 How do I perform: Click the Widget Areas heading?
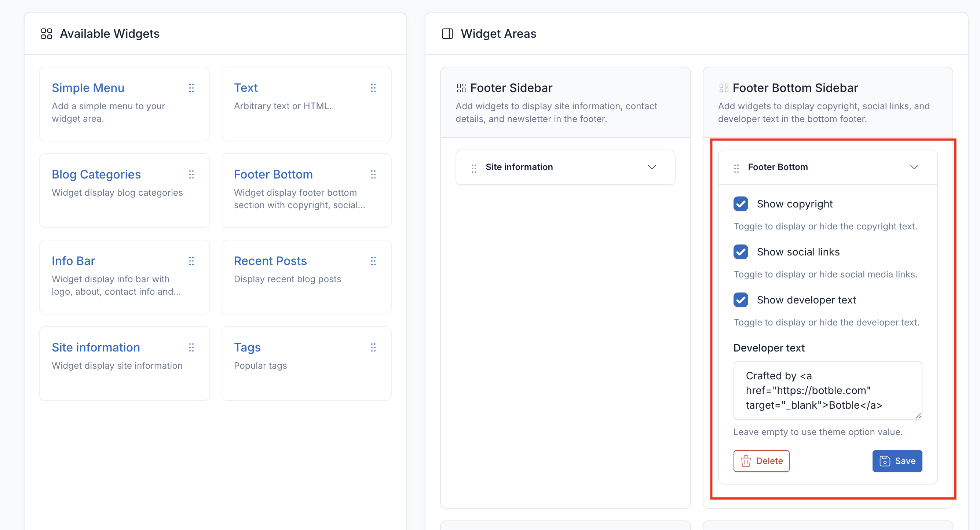tap(498, 34)
